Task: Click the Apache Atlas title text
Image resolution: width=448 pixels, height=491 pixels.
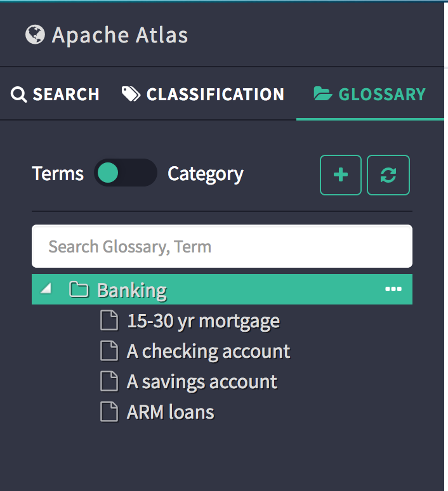Action: (120, 35)
